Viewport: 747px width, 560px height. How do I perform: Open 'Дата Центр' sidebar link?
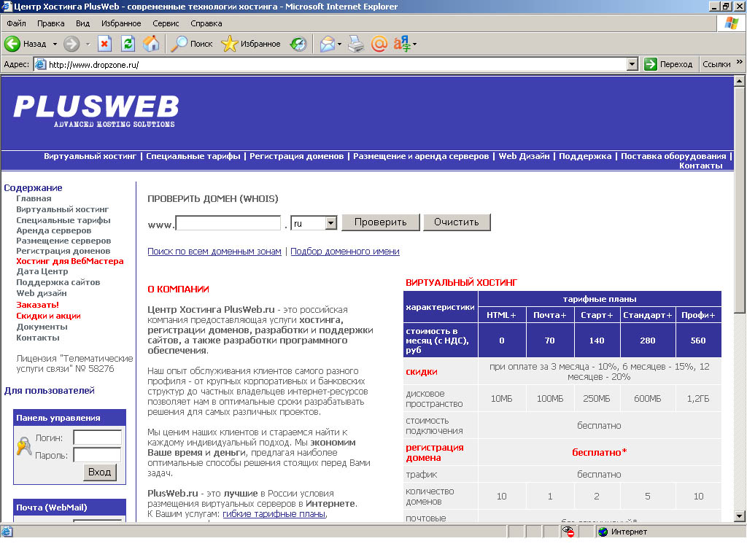tap(42, 271)
